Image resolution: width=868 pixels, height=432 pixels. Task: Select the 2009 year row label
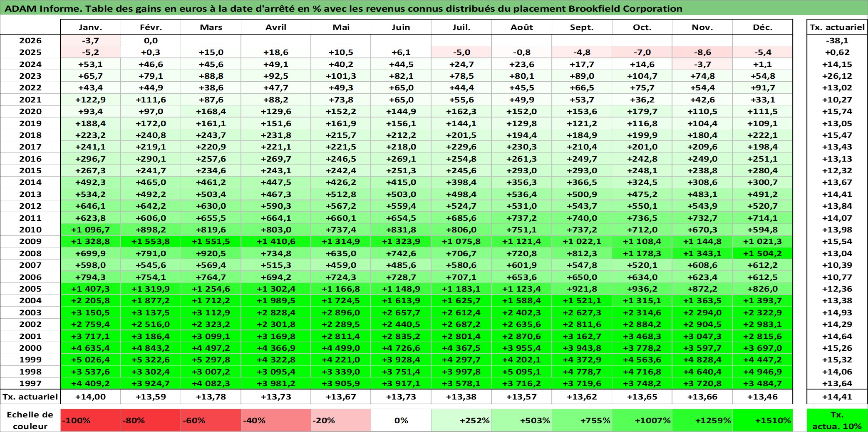click(30, 242)
